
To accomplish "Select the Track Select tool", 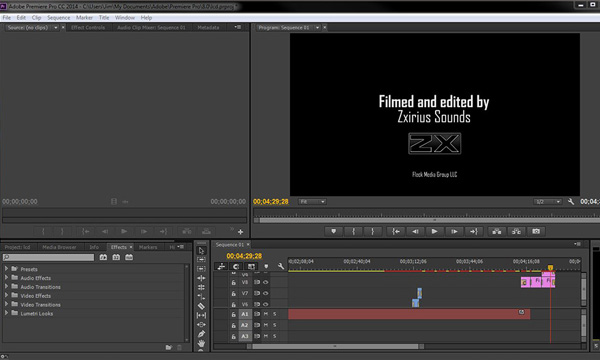I will click(201, 260).
